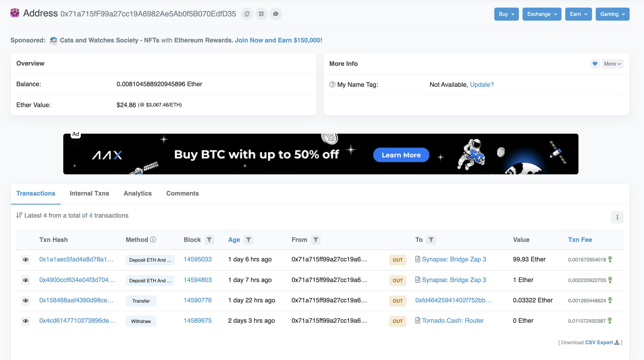Open transaction hash 0x4cd6147710273896de

click(x=77, y=321)
